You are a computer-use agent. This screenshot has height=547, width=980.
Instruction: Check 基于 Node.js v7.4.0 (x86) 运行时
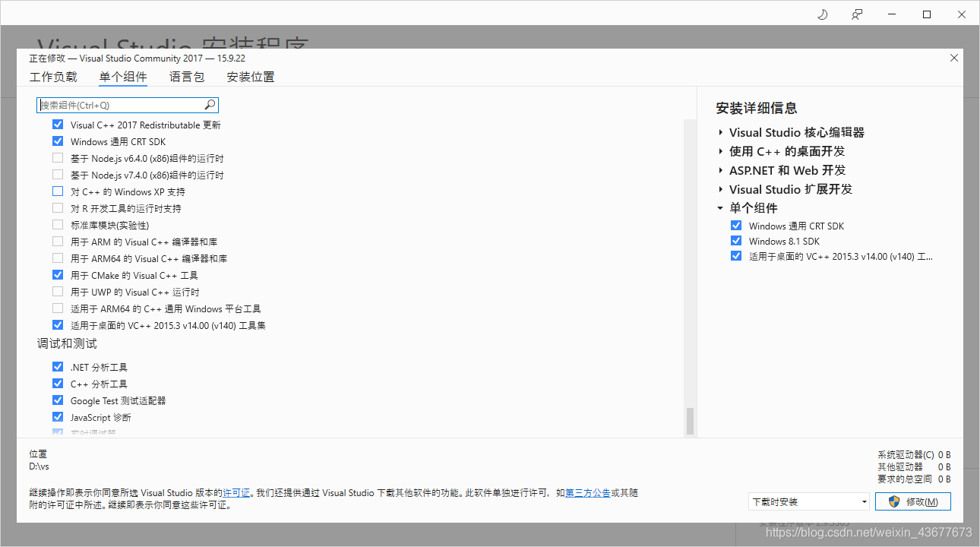[x=58, y=175]
